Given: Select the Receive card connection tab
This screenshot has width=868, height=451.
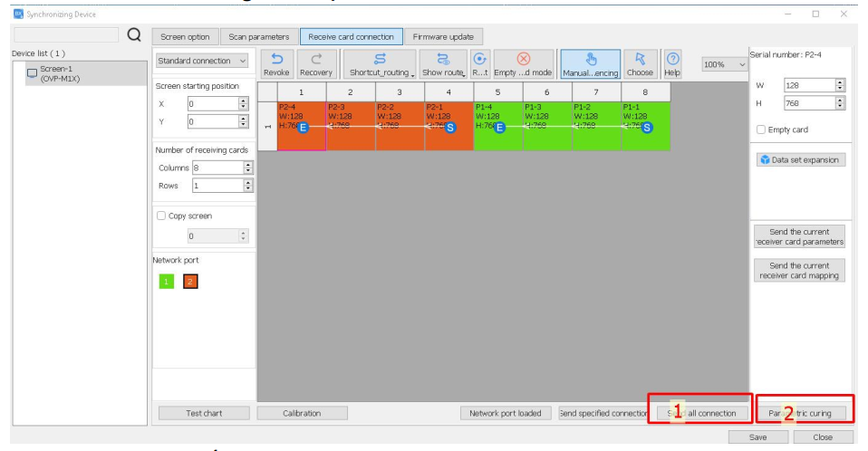Looking at the screenshot, I should 351,37.
